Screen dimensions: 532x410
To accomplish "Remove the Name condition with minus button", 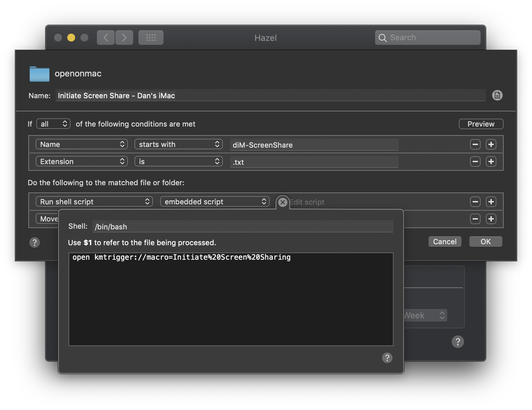I will [475, 144].
